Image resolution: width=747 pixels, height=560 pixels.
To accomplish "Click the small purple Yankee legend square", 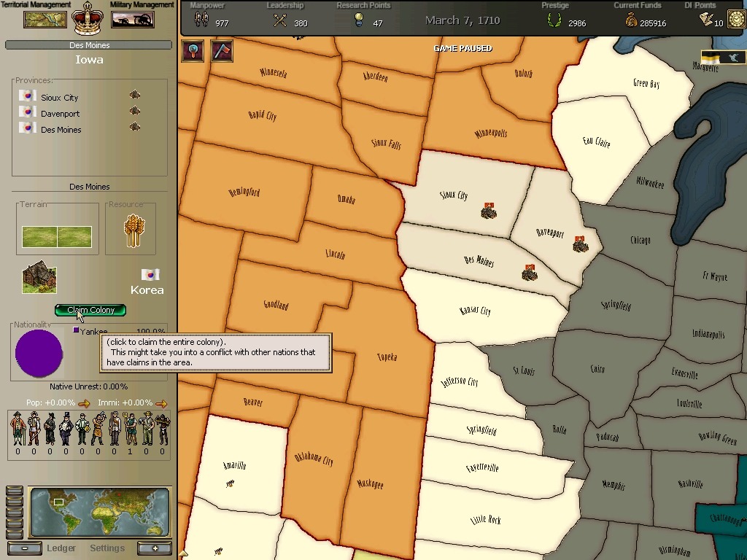I will pos(76,330).
